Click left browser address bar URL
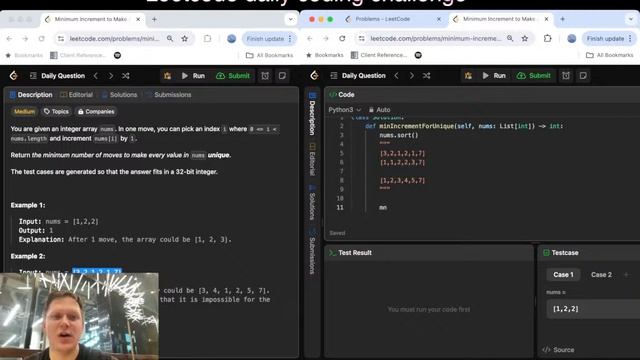This screenshot has width=640, height=360. [x=114, y=38]
